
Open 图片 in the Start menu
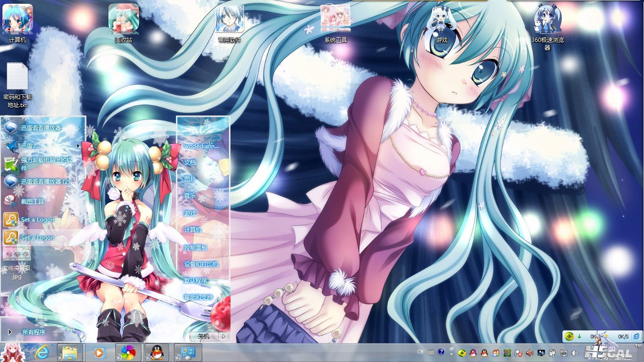pos(190,179)
